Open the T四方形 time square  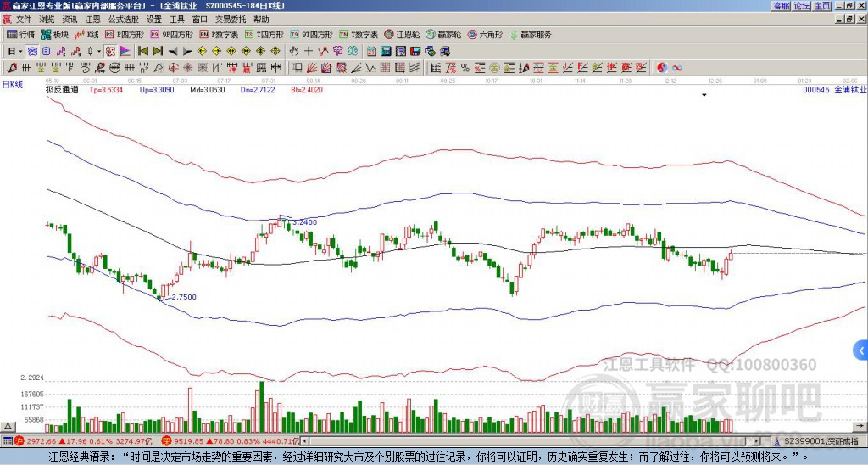264,34
